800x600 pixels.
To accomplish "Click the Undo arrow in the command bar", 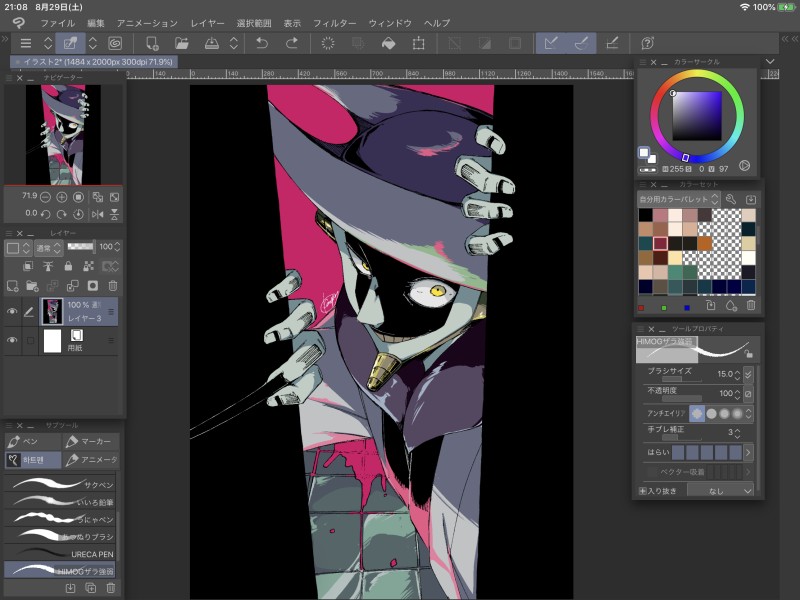I will (x=262, y=43).
